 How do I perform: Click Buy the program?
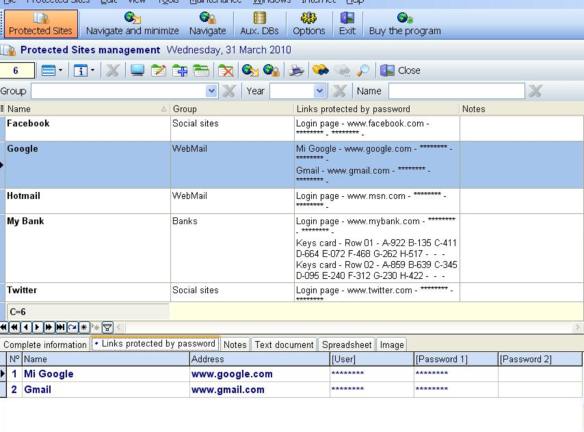405,24
